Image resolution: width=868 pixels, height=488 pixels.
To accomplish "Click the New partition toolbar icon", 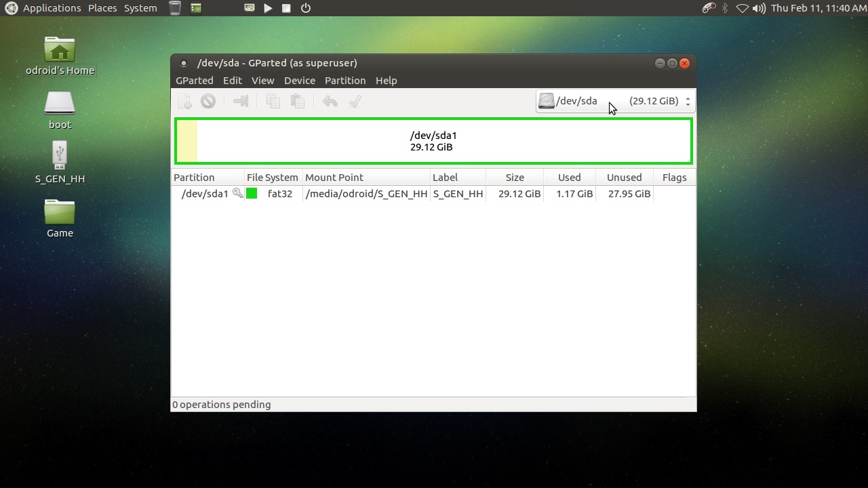I will 184,102.
